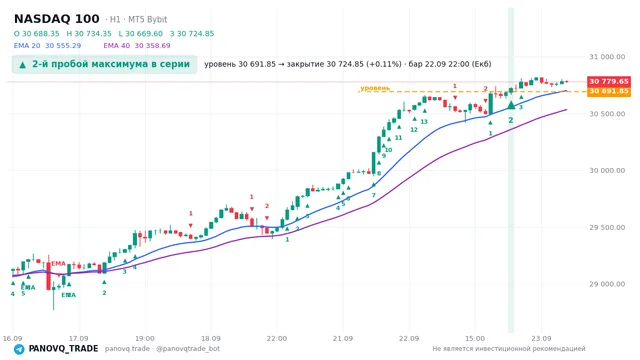The width and height of the screenshot is (640, 360).
Task: Select the large green breakout triangle above marker 2
Action: [x=511, y=105]
